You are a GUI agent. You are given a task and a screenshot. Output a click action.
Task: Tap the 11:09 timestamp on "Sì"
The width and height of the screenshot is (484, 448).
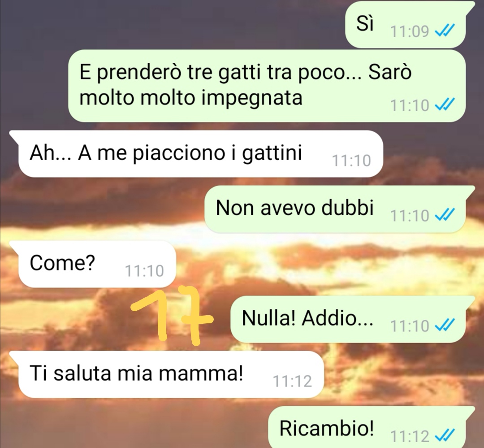[410, 31]
